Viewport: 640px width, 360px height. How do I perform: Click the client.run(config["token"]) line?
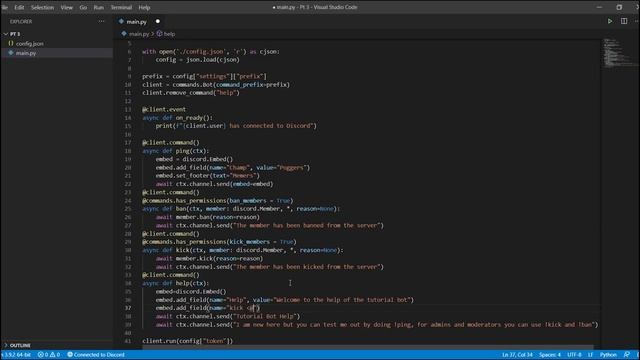point(187,341)
